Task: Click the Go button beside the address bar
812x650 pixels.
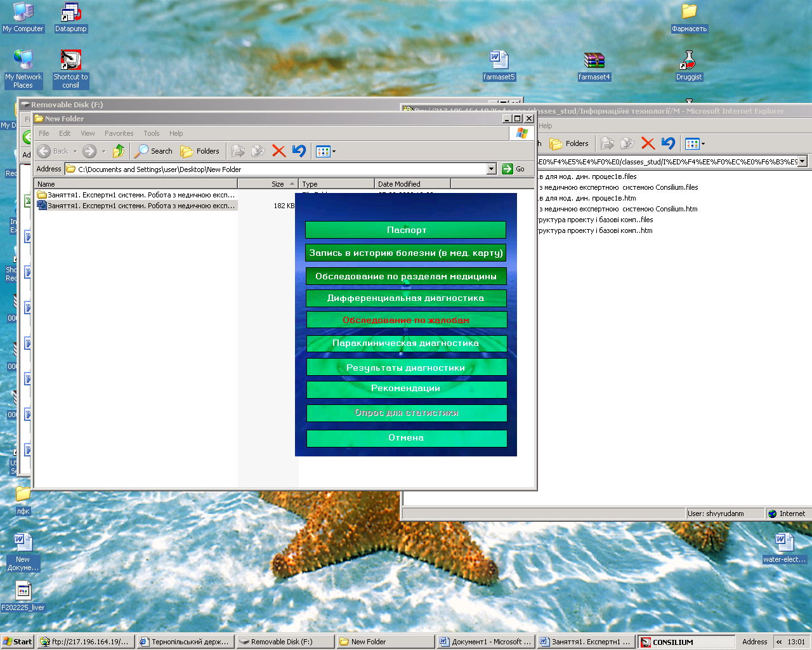Action: (x=514, y=169)
